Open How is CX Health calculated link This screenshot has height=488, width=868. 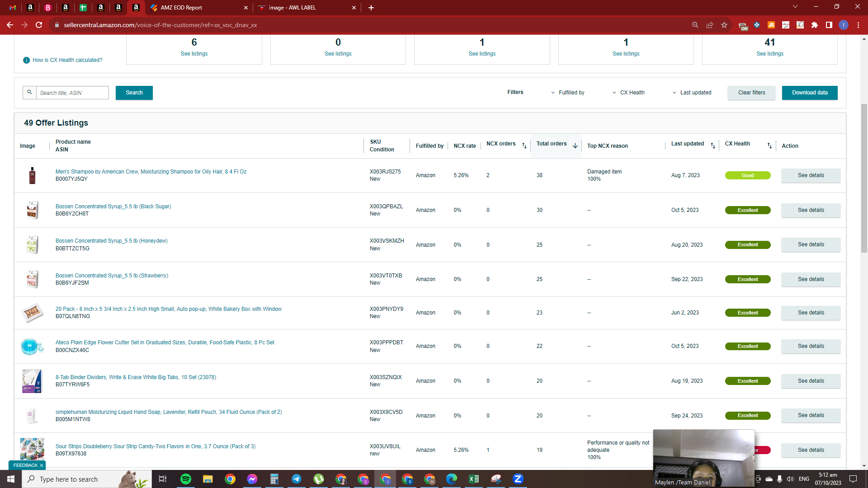[x=67, y=60]
